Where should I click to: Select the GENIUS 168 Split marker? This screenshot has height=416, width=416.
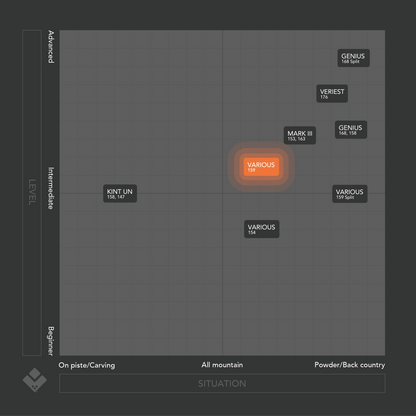point(353,58)
